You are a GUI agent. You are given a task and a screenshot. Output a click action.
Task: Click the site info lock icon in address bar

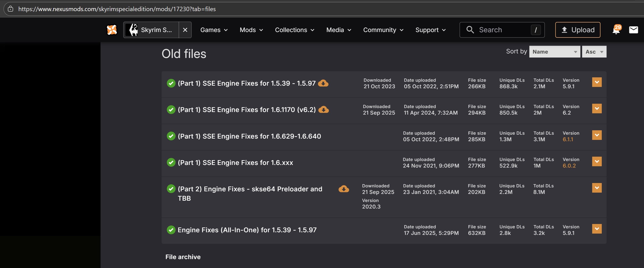click(10, 9)
